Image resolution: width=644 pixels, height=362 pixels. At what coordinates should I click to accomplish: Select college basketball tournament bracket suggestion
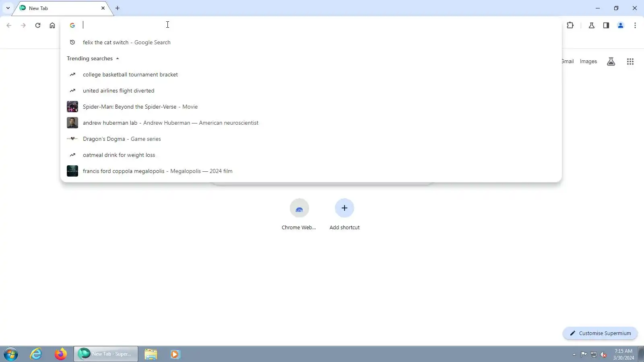click(311, 74)
